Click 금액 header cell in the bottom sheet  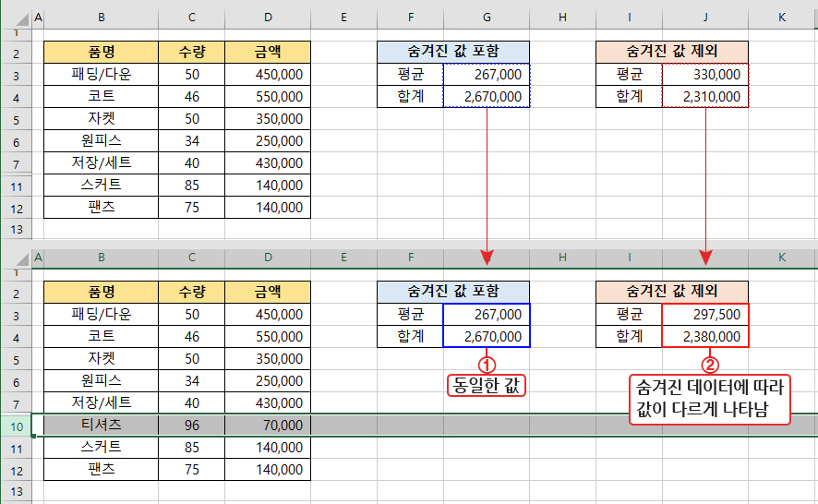point(268,293)
